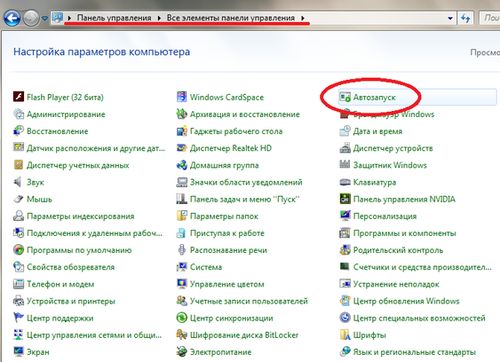Open Параметры индексирования icon

(x=18, y=216)
